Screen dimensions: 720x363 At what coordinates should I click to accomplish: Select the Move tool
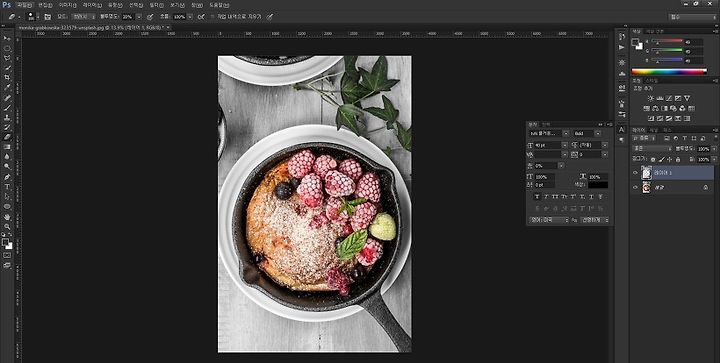click(x=7, y=39)
